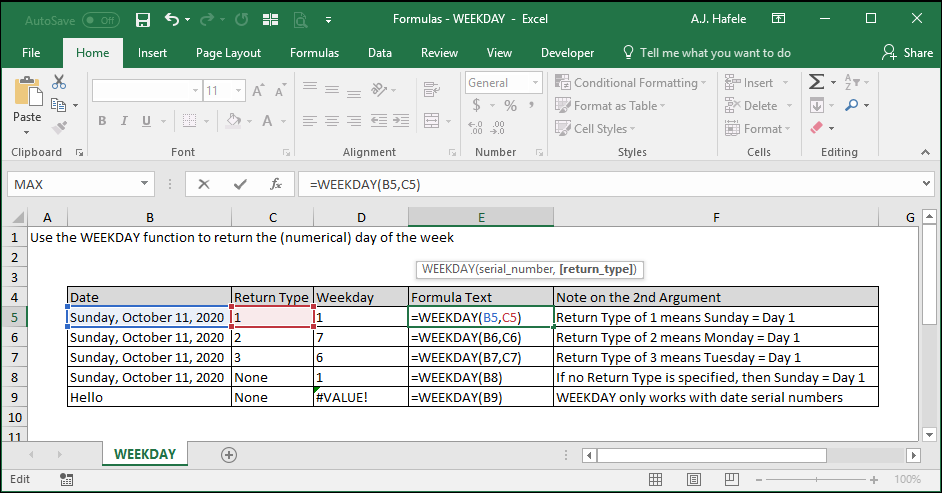This screenshot has height=493, width=942.
Task: Collapse the ribbon with chevron
Action: click(x=925, y=153)
